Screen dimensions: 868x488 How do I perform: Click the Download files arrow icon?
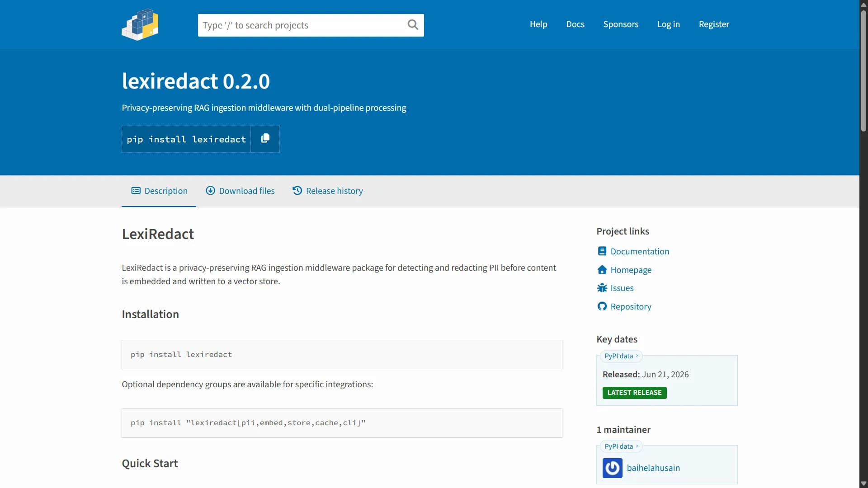tap(210, 191)
